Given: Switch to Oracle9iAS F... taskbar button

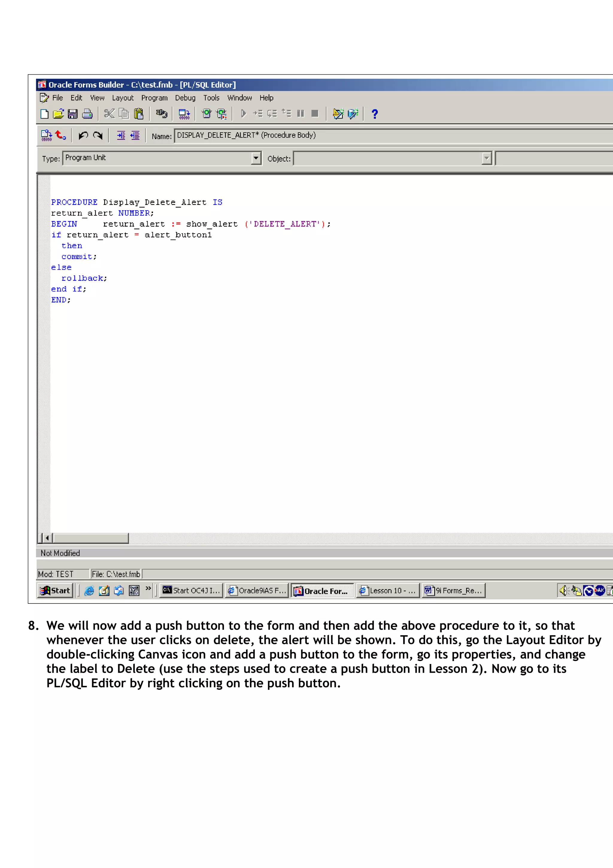Looking at the screenshot, I should coord(257,591).
